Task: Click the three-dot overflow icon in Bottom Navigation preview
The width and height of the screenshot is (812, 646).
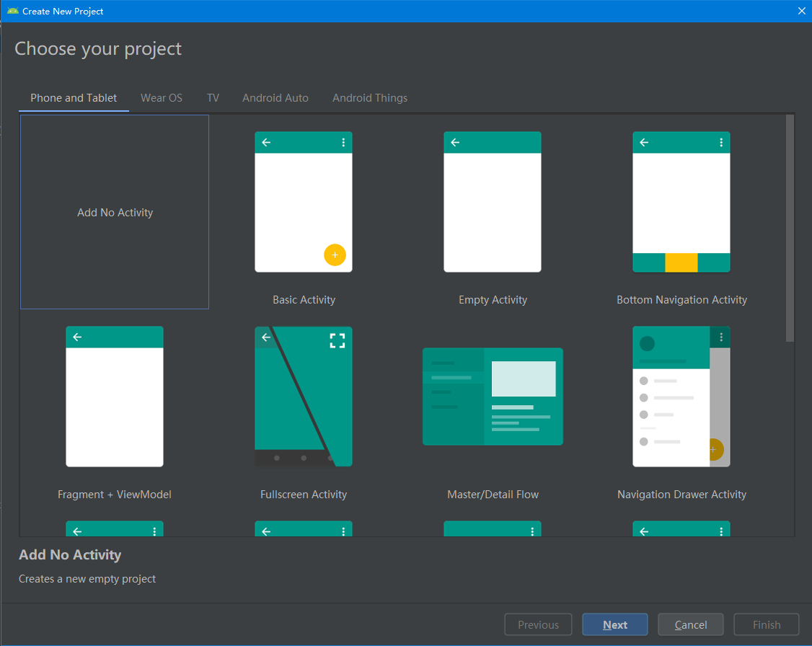Action: pos(721,143)
